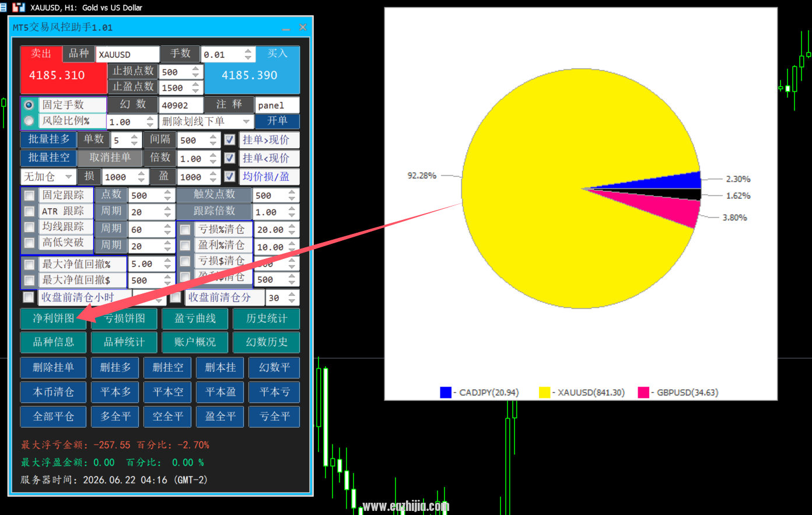Open the 品种统计 symbol statistics
This screenshot has width=812, height=515.
pos(124,342)
